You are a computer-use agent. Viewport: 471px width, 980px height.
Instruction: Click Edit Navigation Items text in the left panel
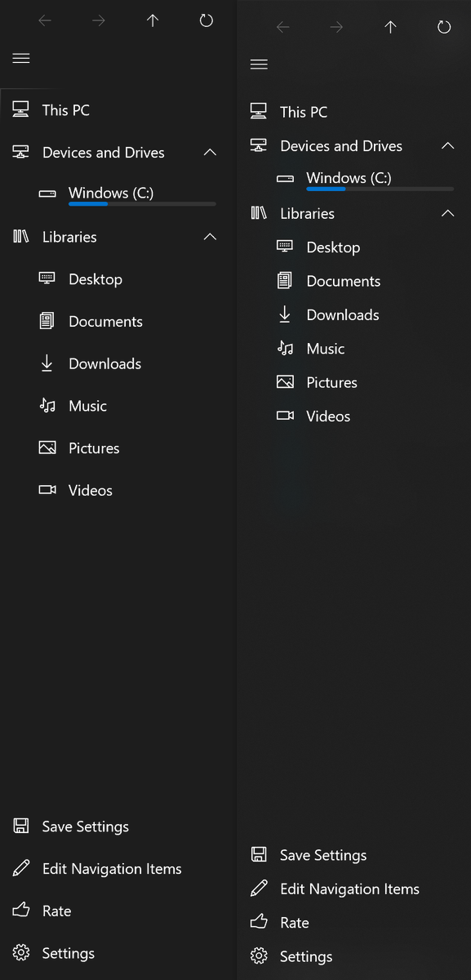tap(112, 869)
